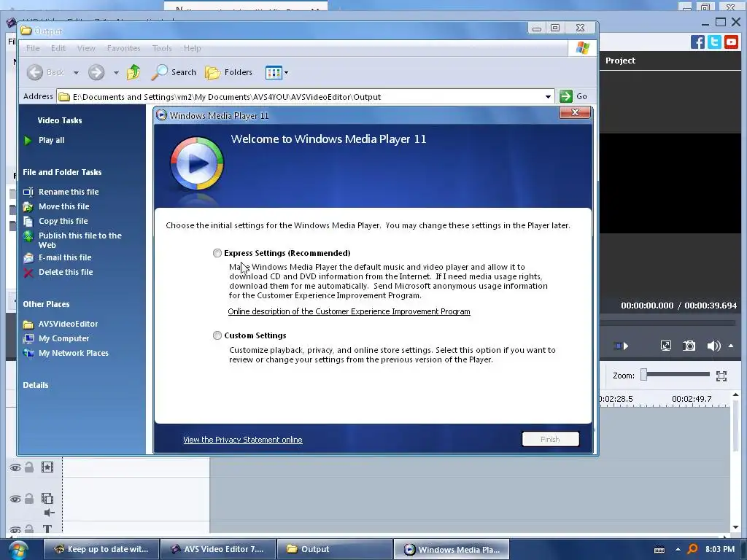The height and width of the screenshot is (560, 747).
Task: Click the red Delete this file icon
Action: tap(28, 273)
